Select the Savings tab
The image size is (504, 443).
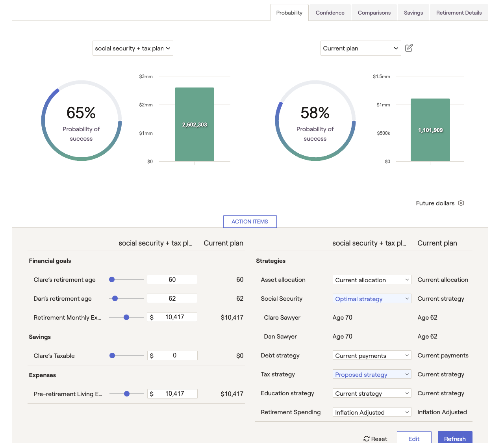(x=413, y=13)
